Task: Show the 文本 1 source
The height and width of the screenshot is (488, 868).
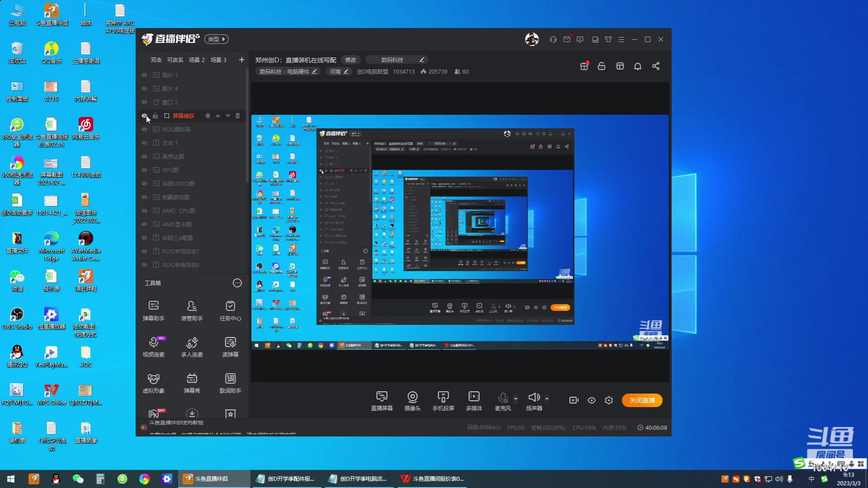Action: point(145,143)
